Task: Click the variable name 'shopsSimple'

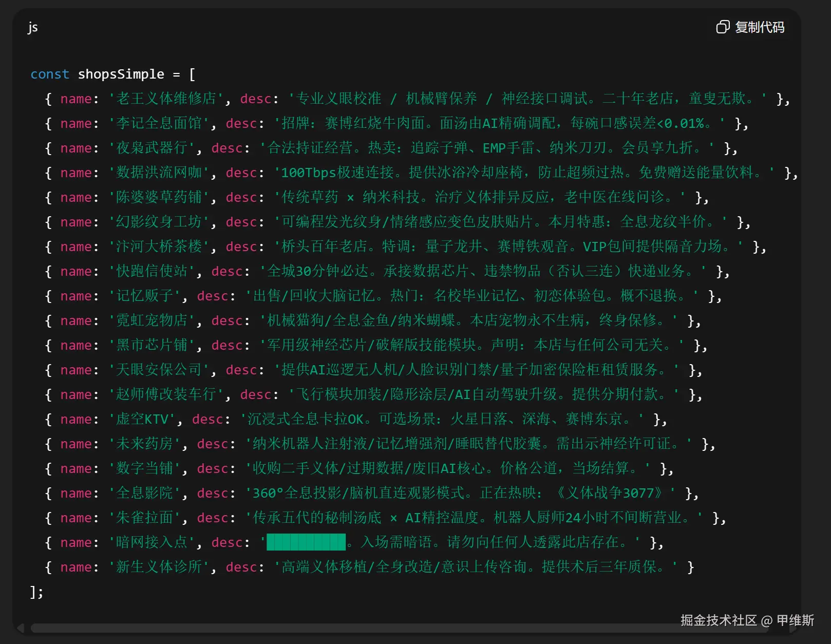Action: point(121,74)
